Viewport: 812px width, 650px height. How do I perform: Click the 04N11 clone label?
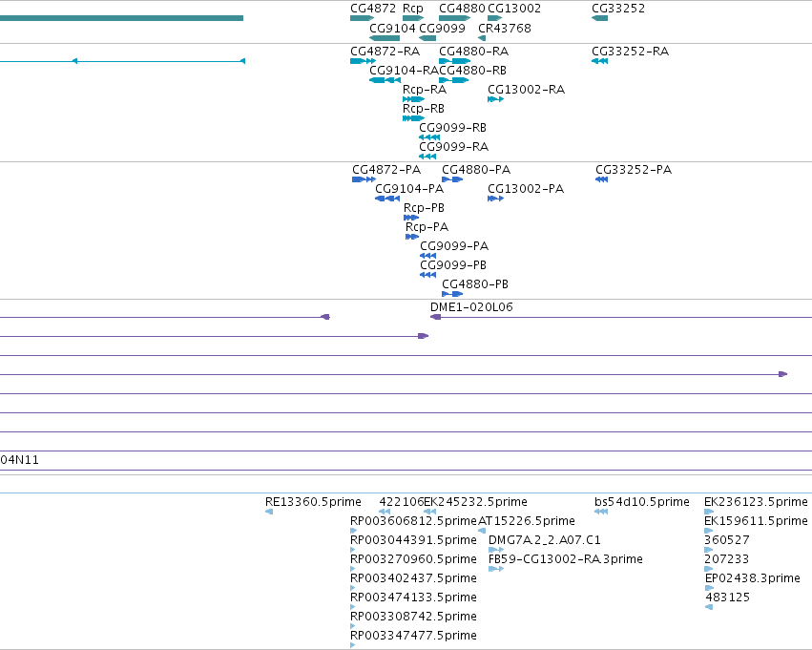[x=20, y=460]
